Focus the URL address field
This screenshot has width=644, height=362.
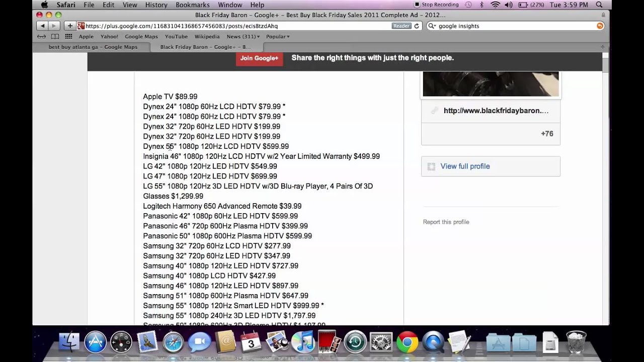click(250, 26)
